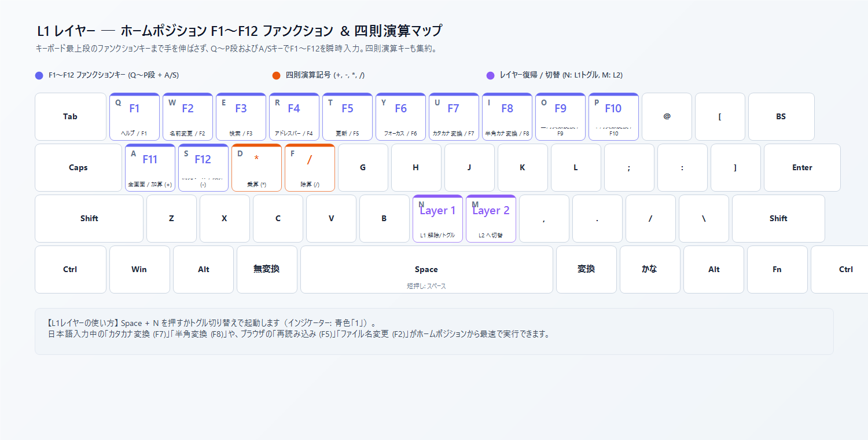
Task: Click the I key labeled F8
Action: (507, 116)
